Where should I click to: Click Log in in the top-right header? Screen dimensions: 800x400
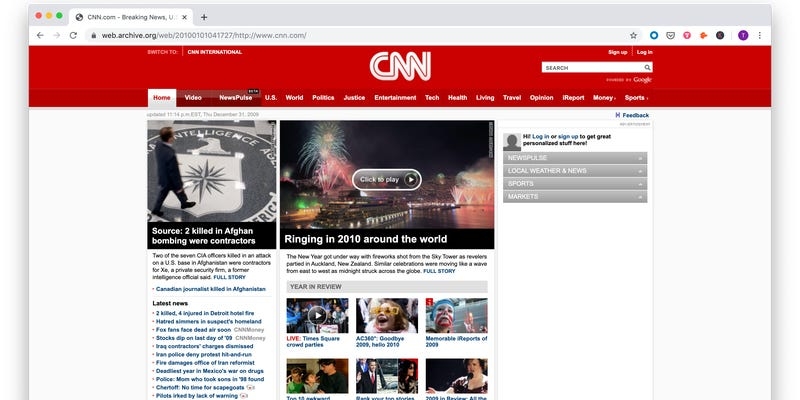644,52
